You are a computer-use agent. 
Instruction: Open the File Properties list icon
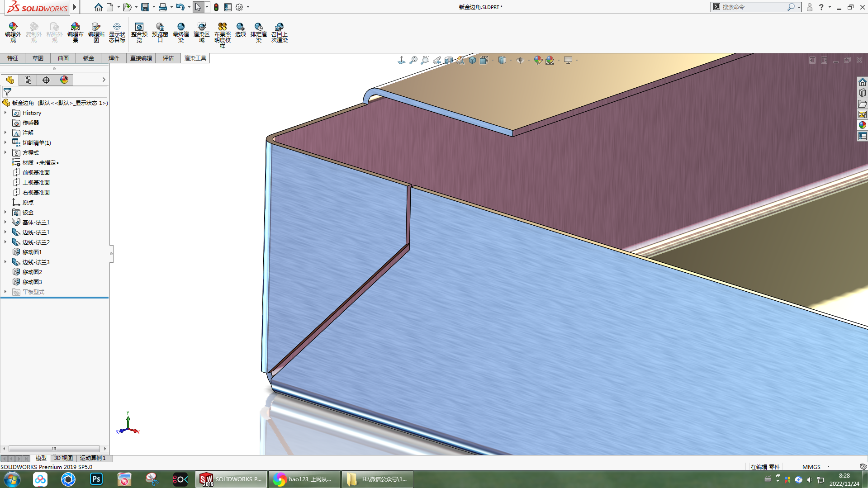coord(228,7)
